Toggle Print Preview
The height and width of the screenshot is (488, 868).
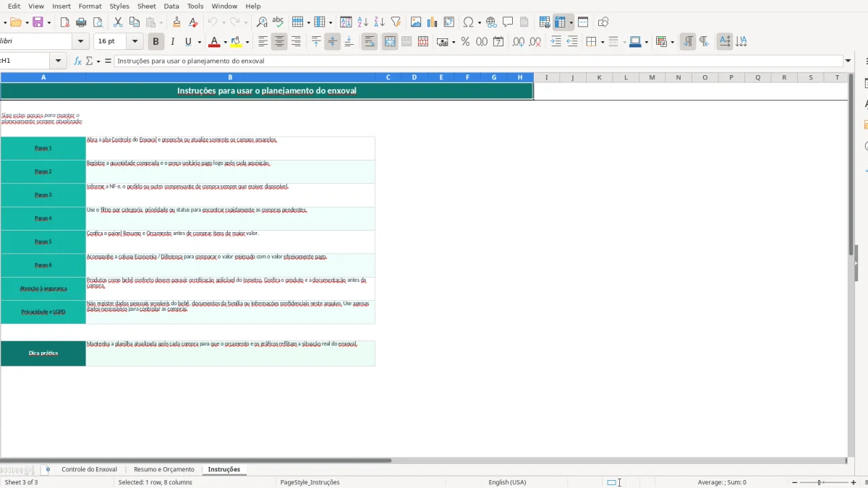coord(98,22)
